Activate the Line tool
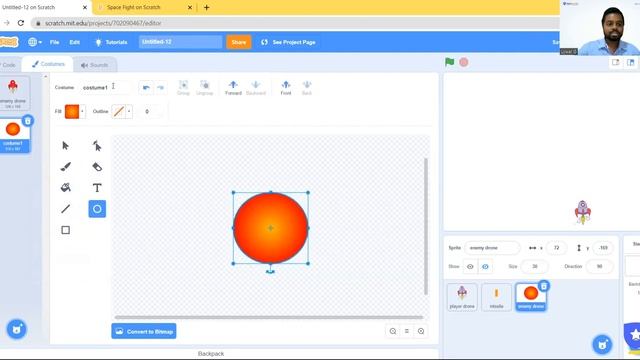The image size is (640, 360). 65,209
